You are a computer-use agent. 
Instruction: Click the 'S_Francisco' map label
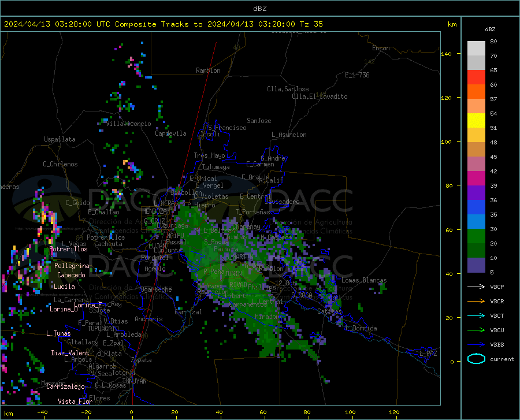coord(227,128)
